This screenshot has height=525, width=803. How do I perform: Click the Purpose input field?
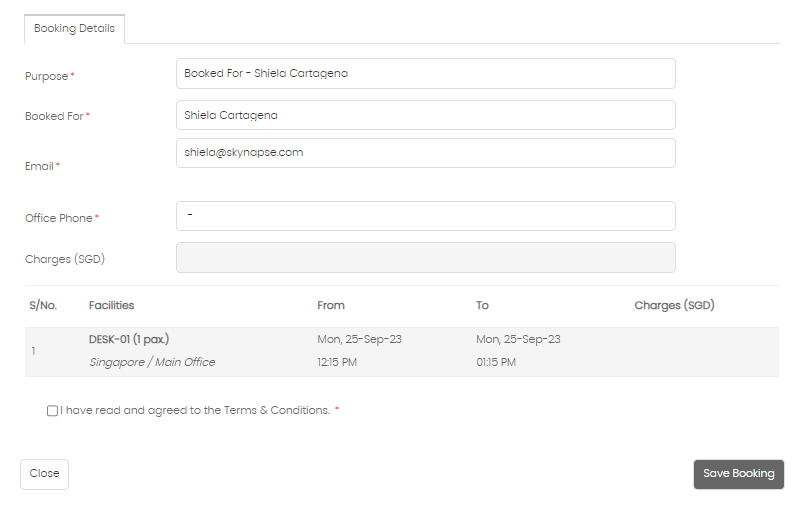click(426, 73)
